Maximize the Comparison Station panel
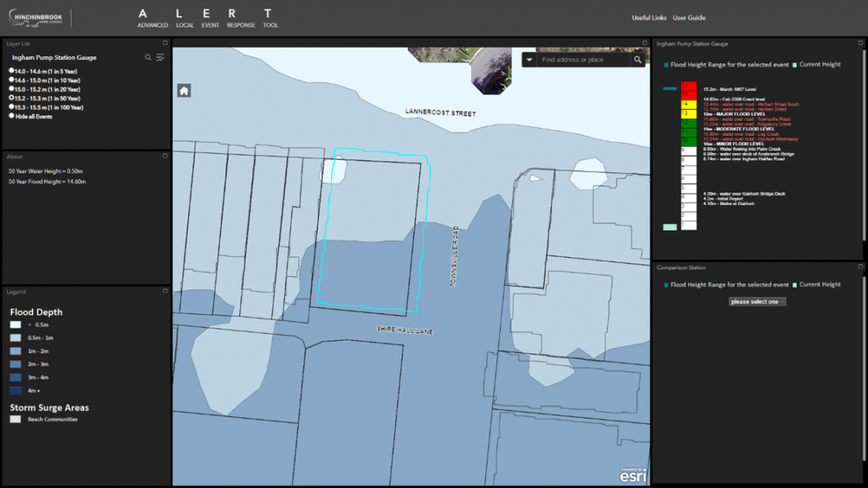This screenshot has height=488, width=868. coord(860,267)
